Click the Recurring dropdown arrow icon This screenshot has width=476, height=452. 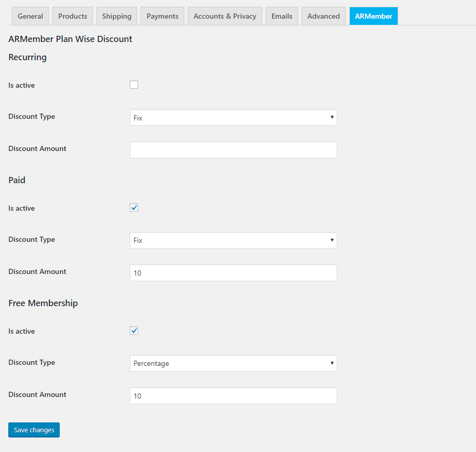coord(332,117)
